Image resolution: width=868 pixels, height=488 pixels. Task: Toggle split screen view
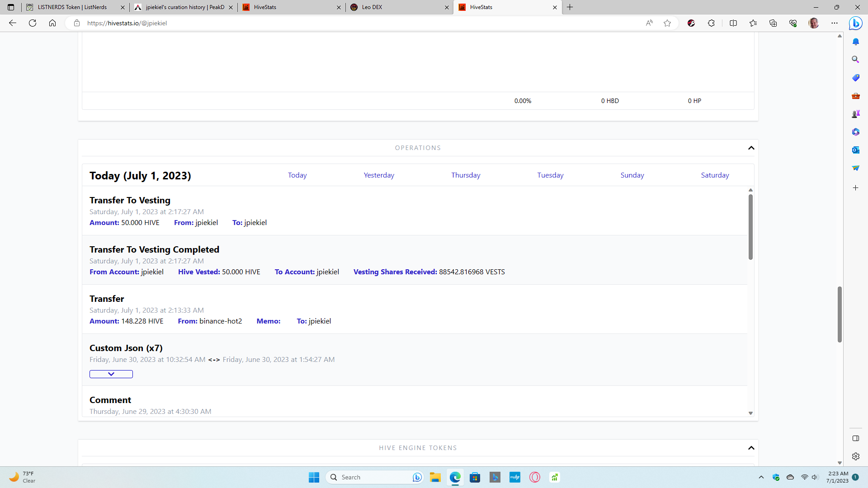click(733, 23)
